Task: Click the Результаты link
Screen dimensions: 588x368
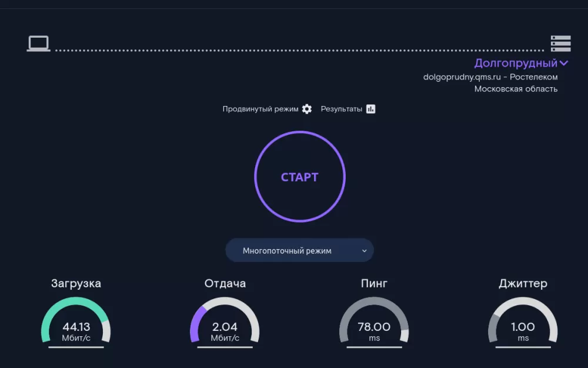Action: (341, 109)
